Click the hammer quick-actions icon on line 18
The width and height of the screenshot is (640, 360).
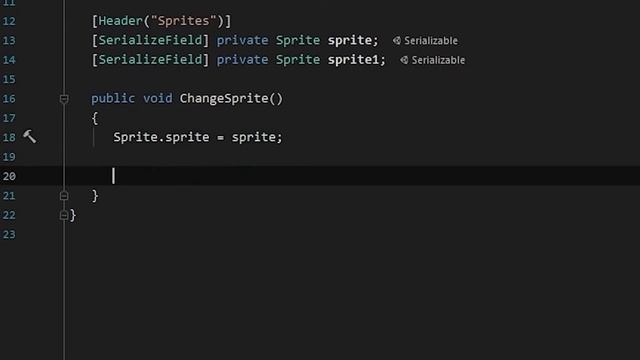coord(30,137)
